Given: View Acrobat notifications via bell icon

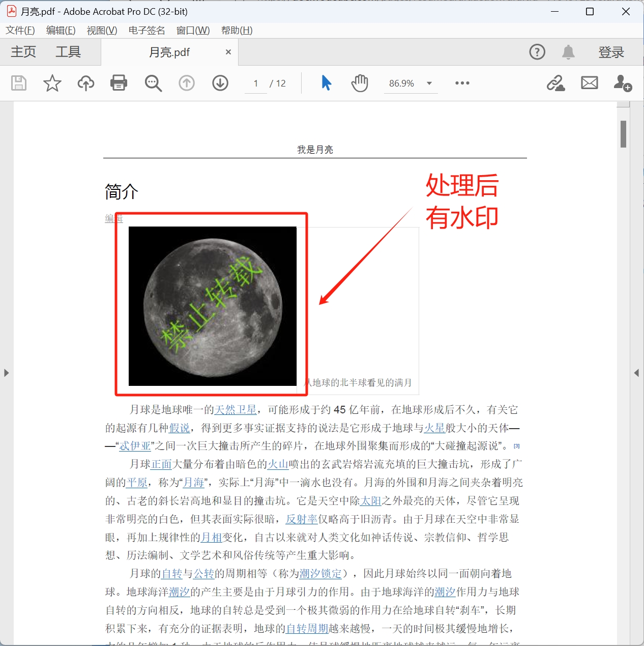Looking at the screenshot, I should tap(568, 51).
